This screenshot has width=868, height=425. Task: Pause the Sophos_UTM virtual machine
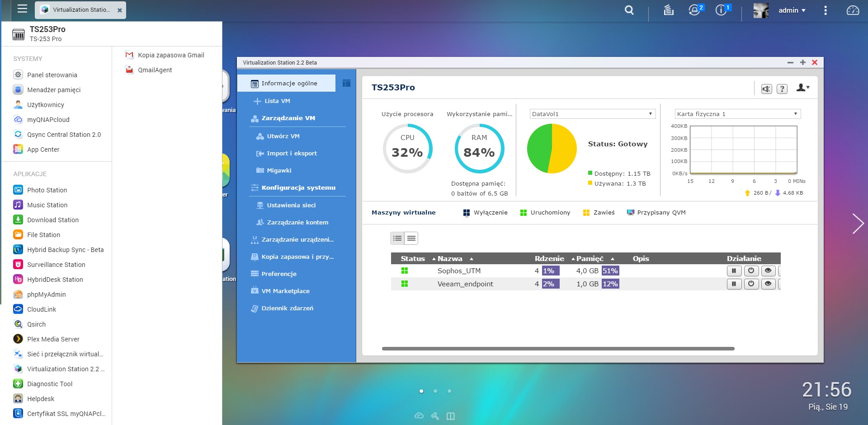[x=734, y=271]
